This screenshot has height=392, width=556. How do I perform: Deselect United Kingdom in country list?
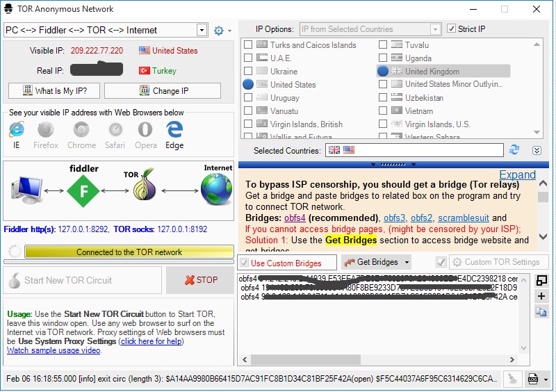click(x=383, y=71)
